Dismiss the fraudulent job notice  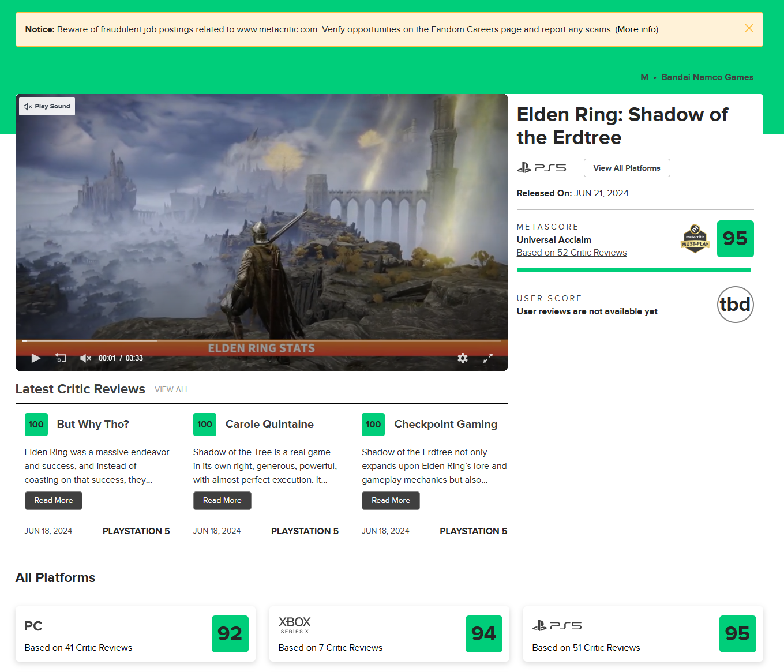coord(749,28)
